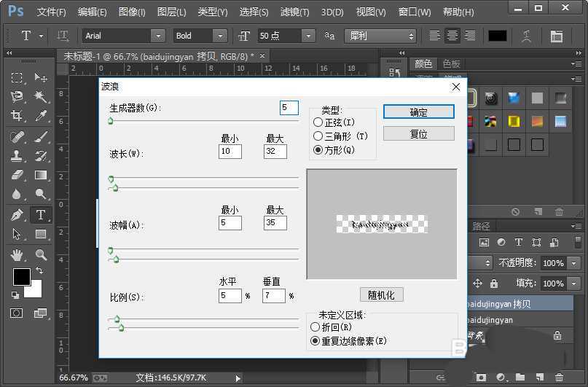Select 折回 for undefined areas
This screenshot has height=387, width=588.
coord(315,328)
